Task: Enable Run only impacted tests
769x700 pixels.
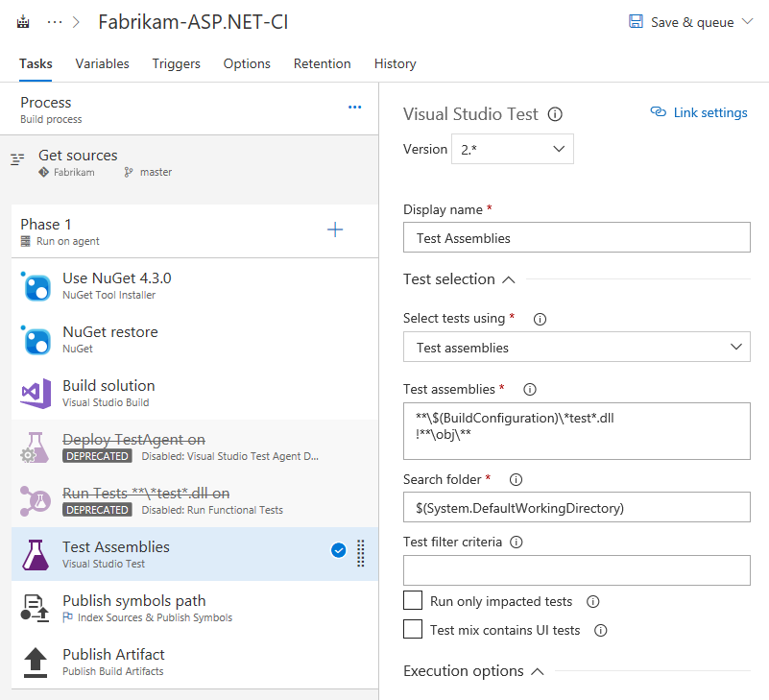Action: 413,600
